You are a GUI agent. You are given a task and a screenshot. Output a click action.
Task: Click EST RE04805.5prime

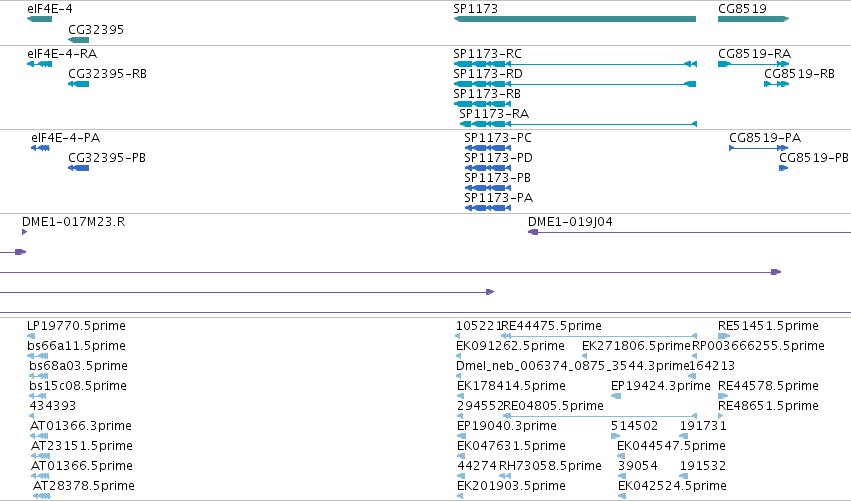pyautogui.click(x=600, y=416)
